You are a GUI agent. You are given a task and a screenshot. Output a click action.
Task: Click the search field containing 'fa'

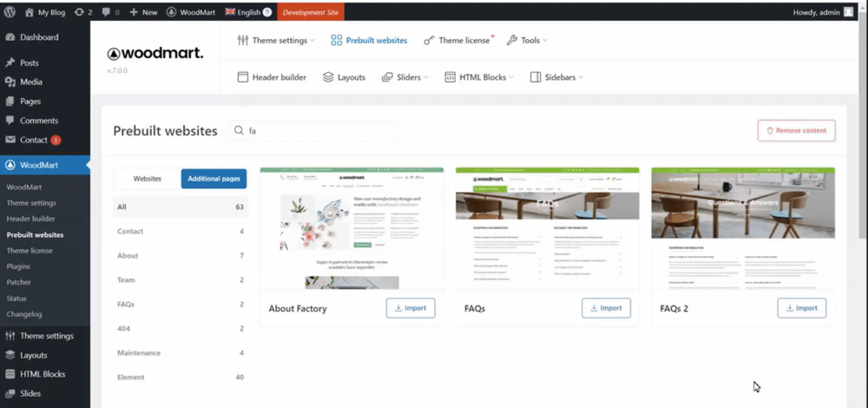coord(314,131)
